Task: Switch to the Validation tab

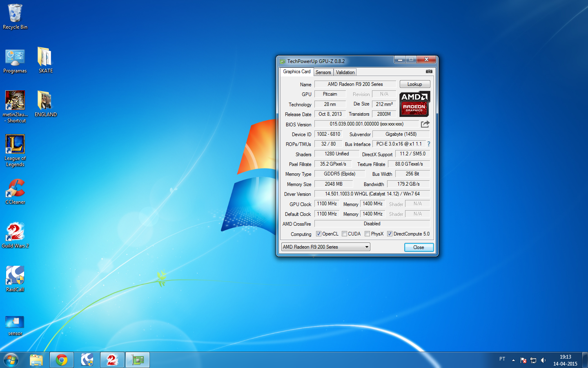Action: coord(345,72)
